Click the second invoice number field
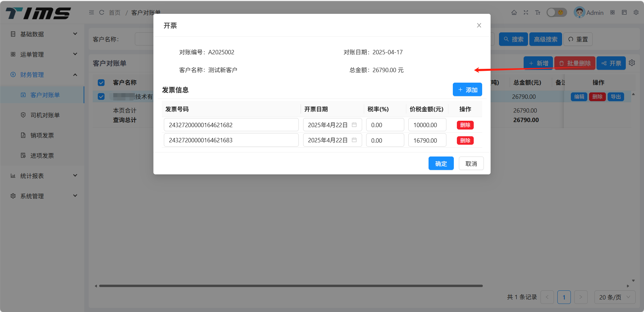The image size is (644, 312). (231, 140)
